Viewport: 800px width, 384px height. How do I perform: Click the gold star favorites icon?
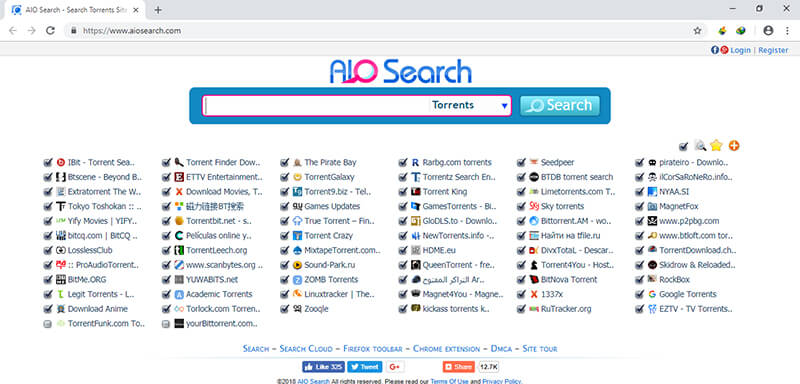(x=716, y=146)
